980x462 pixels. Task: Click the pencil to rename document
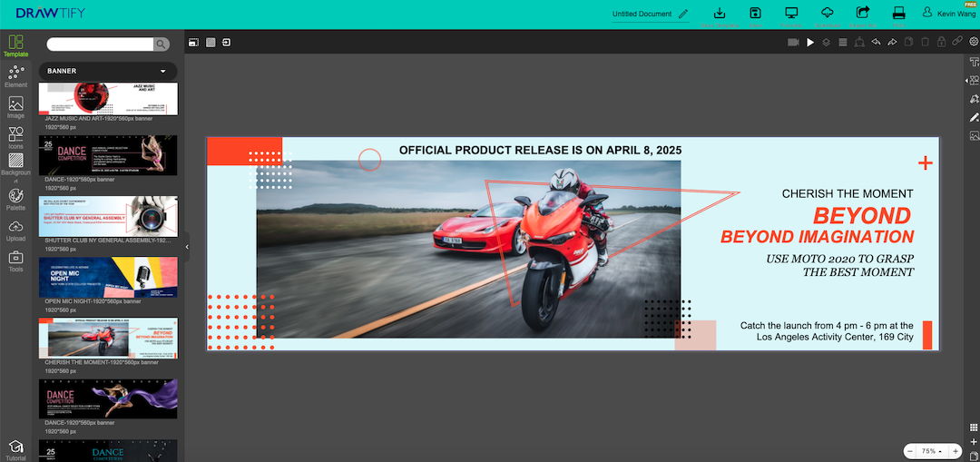[683, 15]
